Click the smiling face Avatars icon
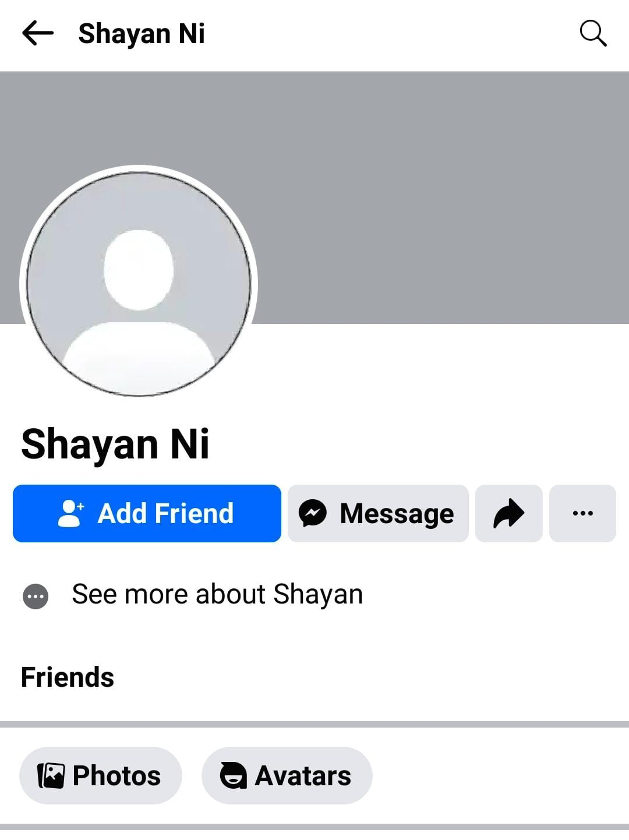Image resolution: width=629 pixels, height=840 pixels. 233,776
